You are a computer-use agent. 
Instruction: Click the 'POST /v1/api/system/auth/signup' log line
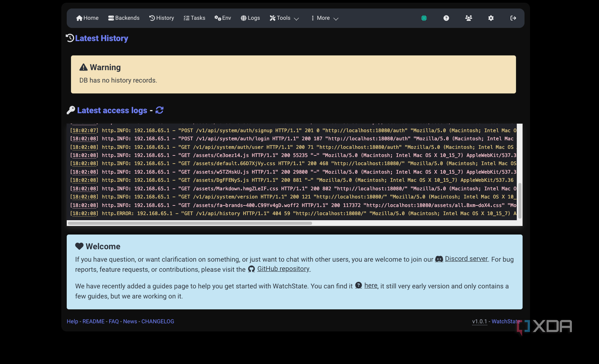[293, 130]
